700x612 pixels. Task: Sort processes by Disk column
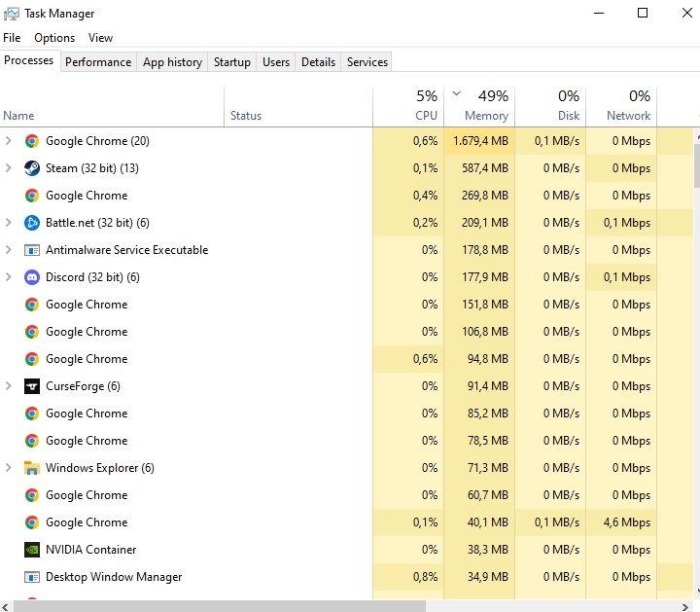(x=550, y=107)
